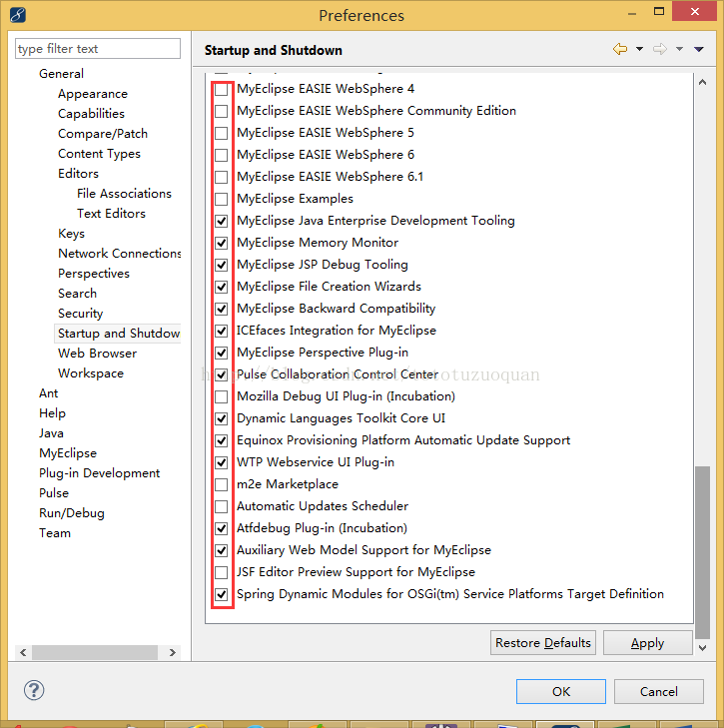
Task: Open MyEclipse preferences category
Action: [x=68, y=453]
